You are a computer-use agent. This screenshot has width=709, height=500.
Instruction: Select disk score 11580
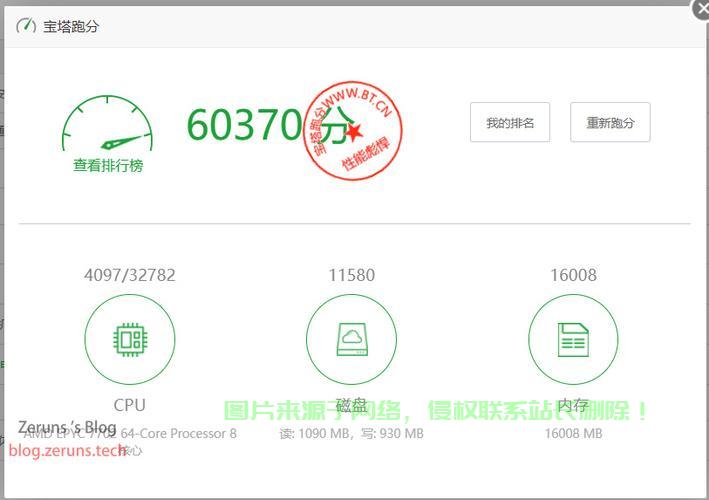352,275
